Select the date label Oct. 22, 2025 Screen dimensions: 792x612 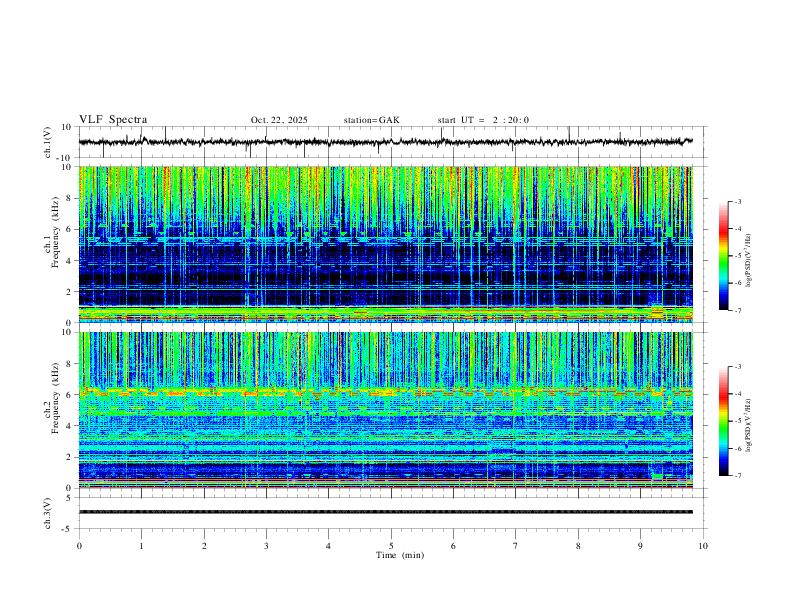pos(279,120)
